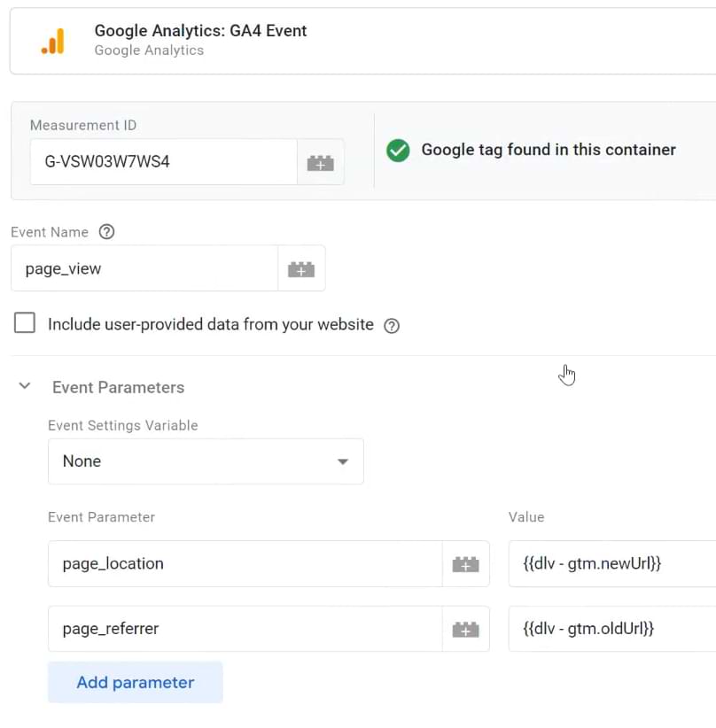Select the gtm.newUrl value field

[x=611, y=564]
